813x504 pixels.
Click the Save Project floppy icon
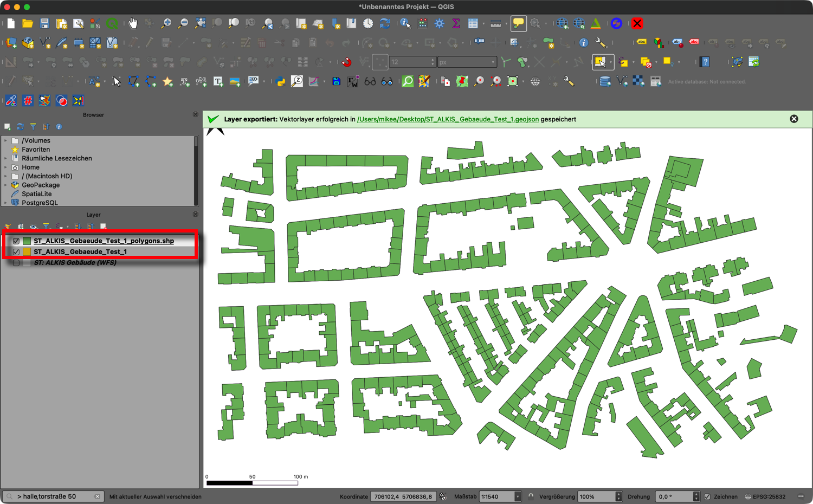pyautogui.click(x=44, y=23)
